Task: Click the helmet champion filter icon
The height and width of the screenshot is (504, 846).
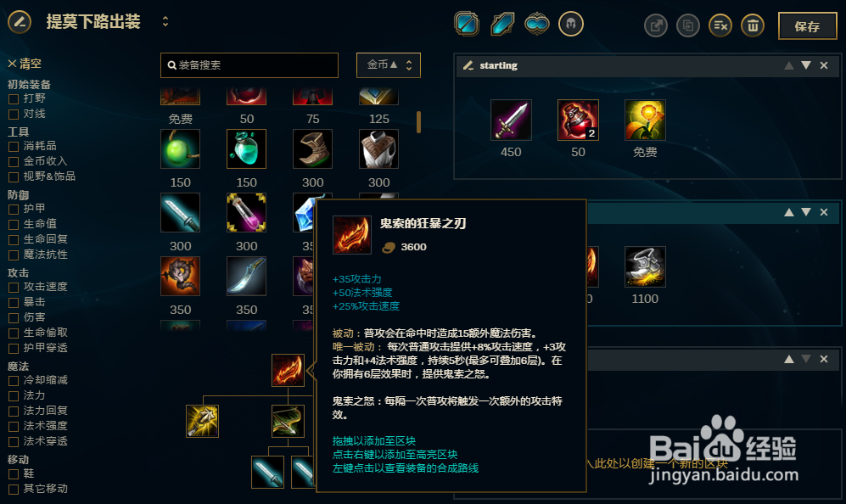Action: point(571,24)
